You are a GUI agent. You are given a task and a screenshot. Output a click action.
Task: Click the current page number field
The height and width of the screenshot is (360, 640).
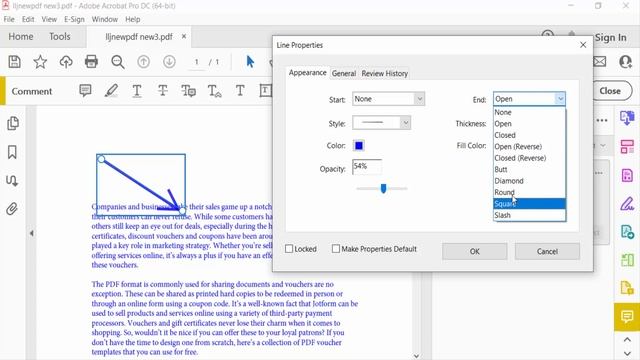pos(197,62)
